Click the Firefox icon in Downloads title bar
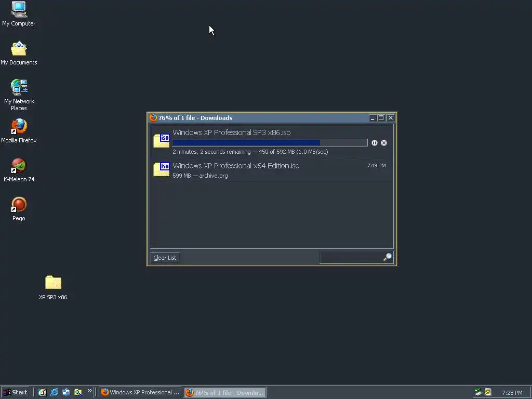Screen dimensions: 532x399 153,118
